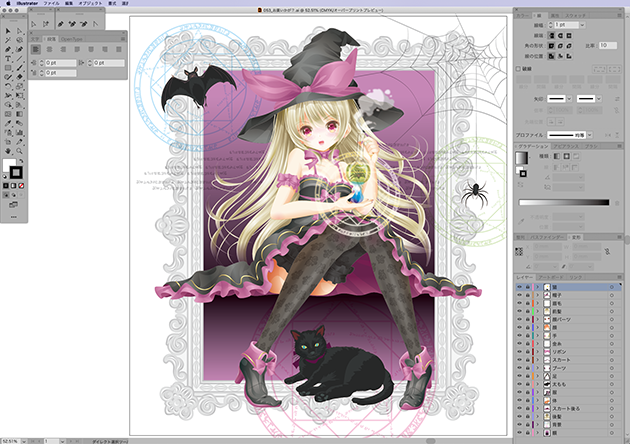Select the Direct Selection tool (white arrow)
The width and height of the screenshot is (630, 444).
(19, 31)
